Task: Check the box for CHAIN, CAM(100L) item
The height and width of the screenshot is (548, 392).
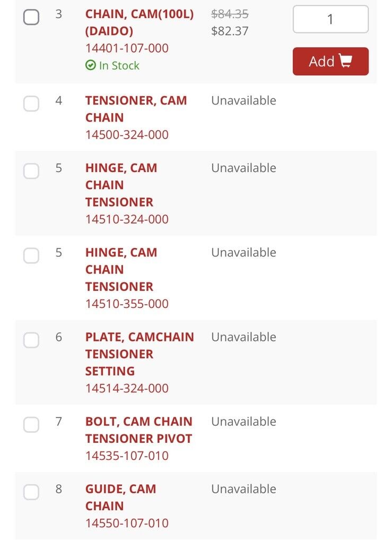Action: pos(31,17)
